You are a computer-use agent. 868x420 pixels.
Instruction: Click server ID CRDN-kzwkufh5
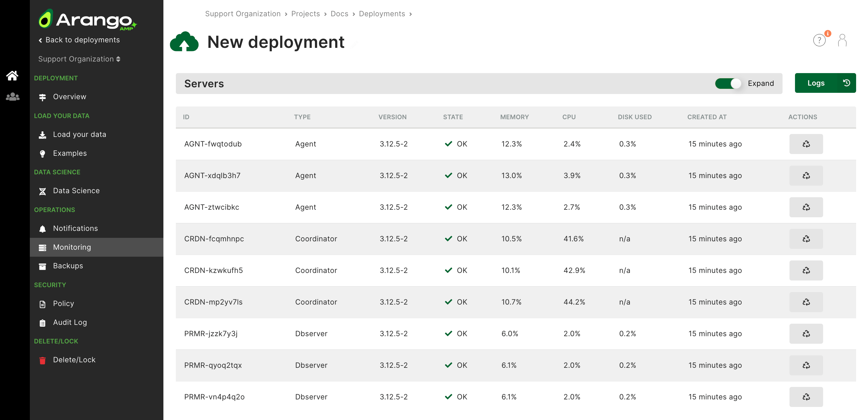(x=213, y=271)
